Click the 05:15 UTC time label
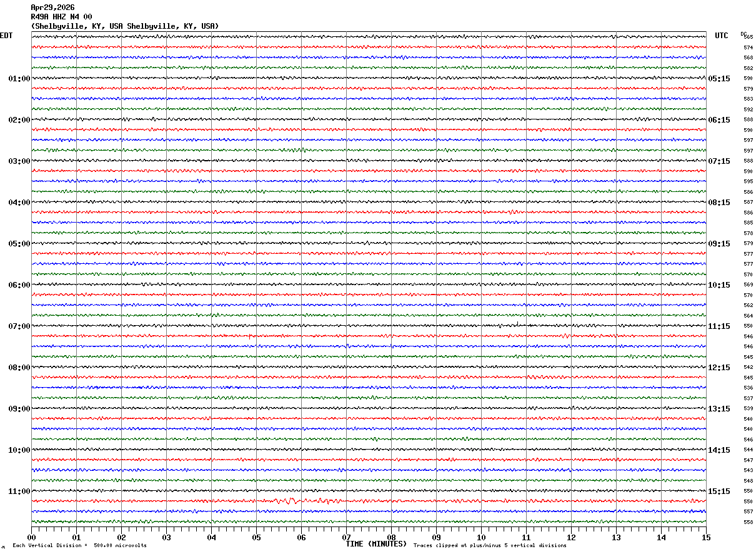The width and height of the screenshot is (756, 554). coord(719,79)
